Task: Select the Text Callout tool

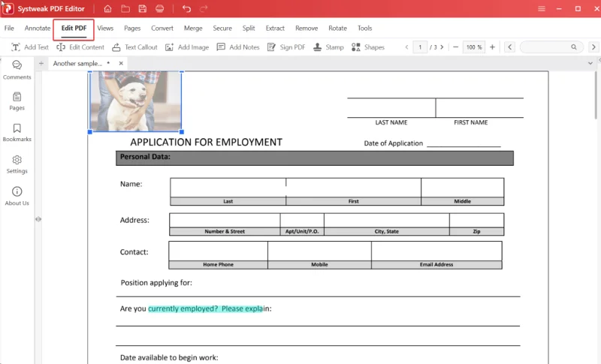Action: pos(134,47)
